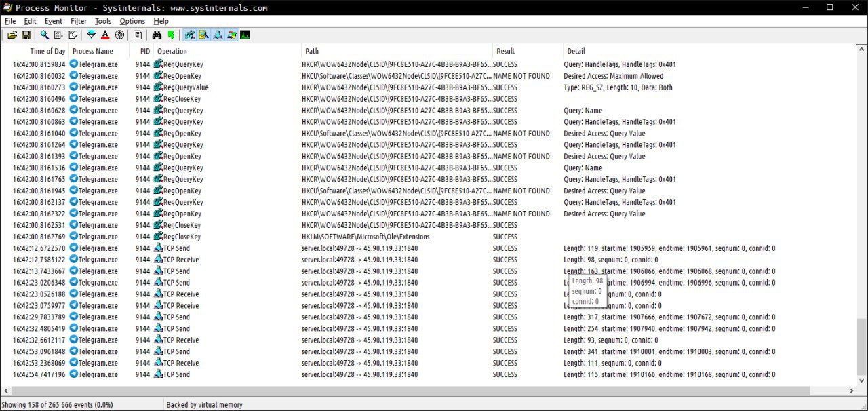Click the Operation column header

coord(172,51)
